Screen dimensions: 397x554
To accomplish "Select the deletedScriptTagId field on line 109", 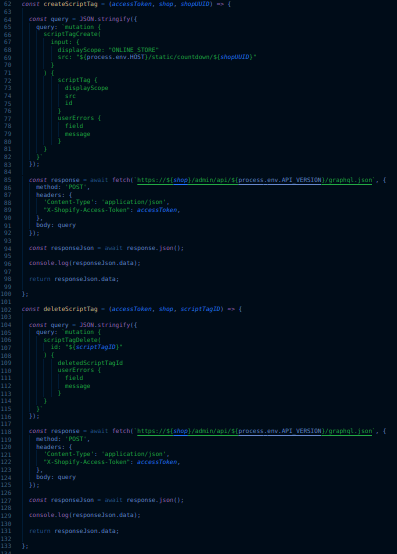I will click(90, 363).
